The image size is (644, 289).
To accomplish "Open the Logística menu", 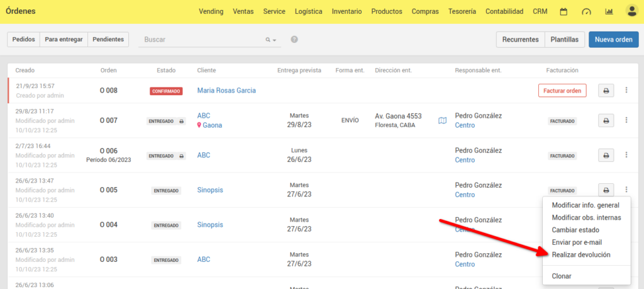I will [x=308, y=11].
